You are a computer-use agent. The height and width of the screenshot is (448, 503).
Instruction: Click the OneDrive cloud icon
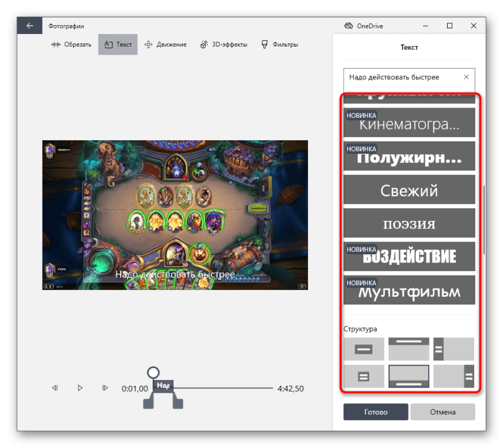click(348, 26)
